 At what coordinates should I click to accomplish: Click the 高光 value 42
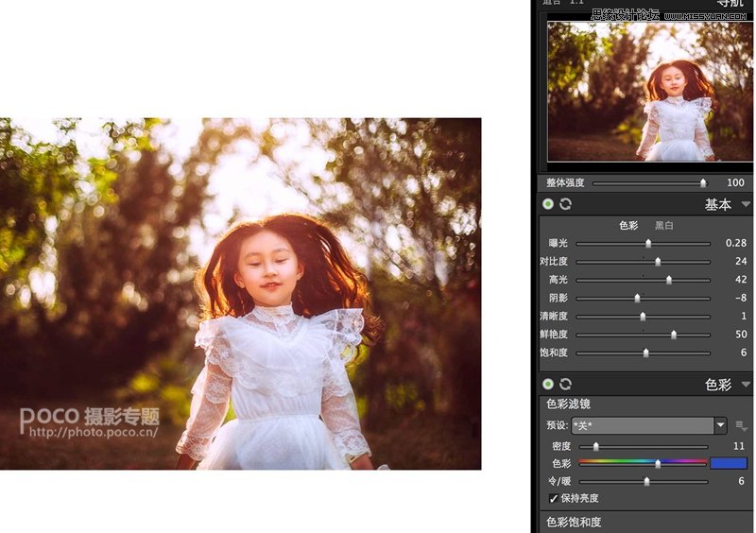click(x=741, y=280)
